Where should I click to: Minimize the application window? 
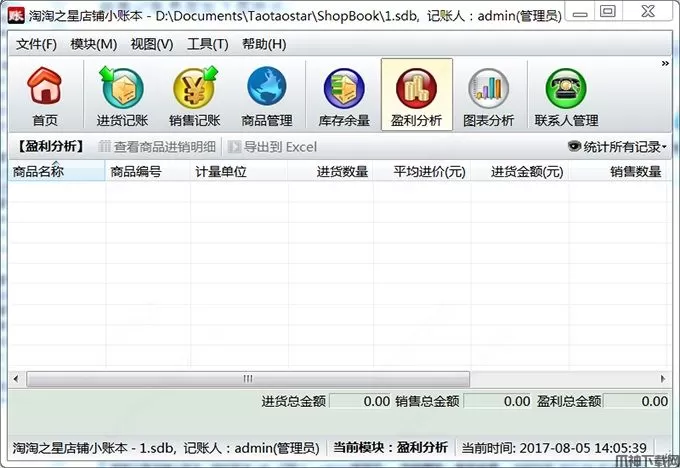580,13
